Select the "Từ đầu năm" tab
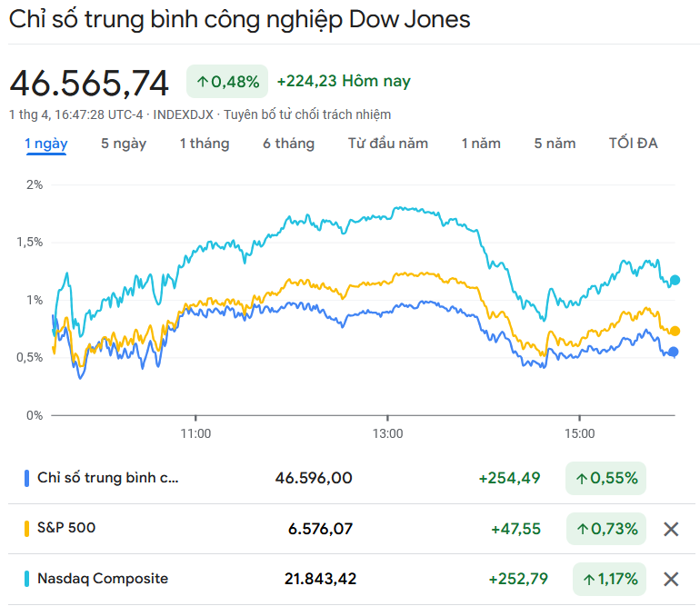 [x=387, y=144]
